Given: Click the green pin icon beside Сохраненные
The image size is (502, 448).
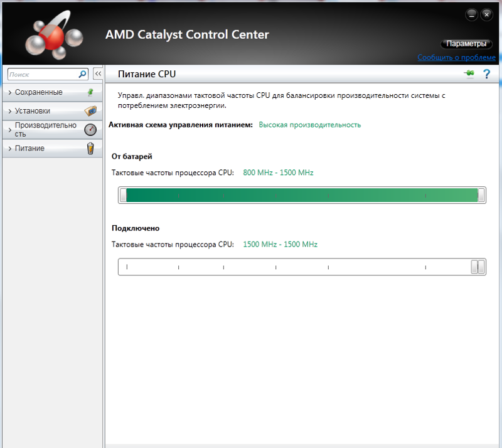Looking at the screenshot, I should coord(90,92).
